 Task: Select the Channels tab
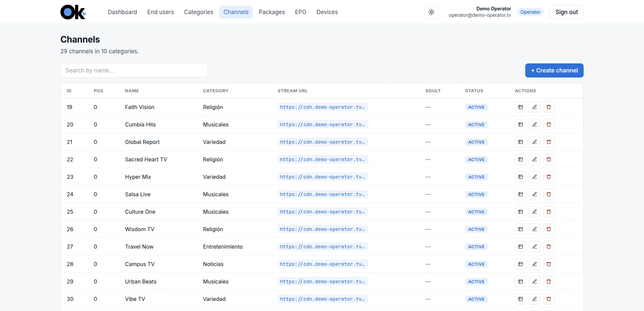[x=236, y=12]
